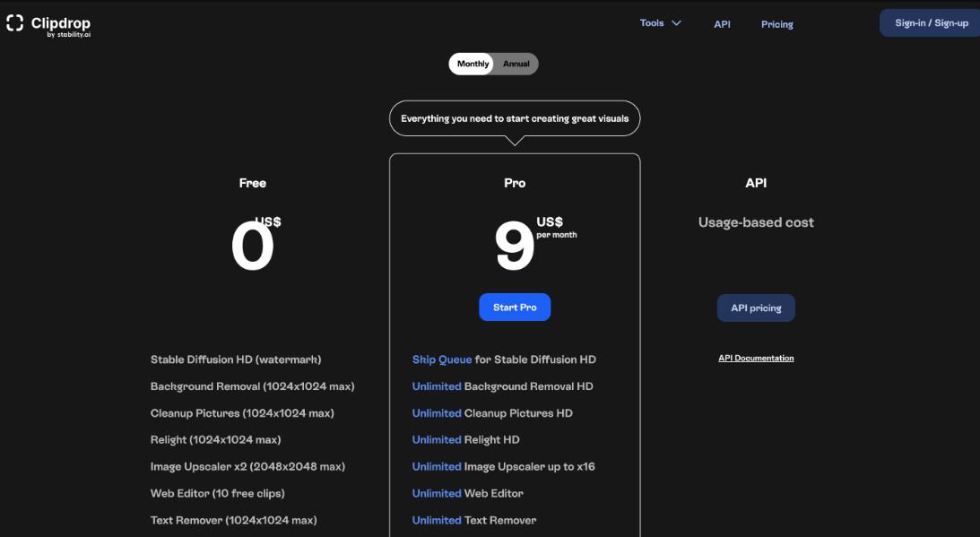
Task: Click the Sign-in / Sign-up button
Action: (x=932, y=23)
